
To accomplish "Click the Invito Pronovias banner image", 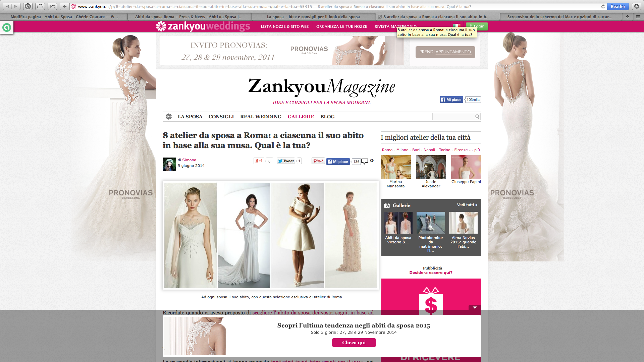I will (x=282, y=51).
